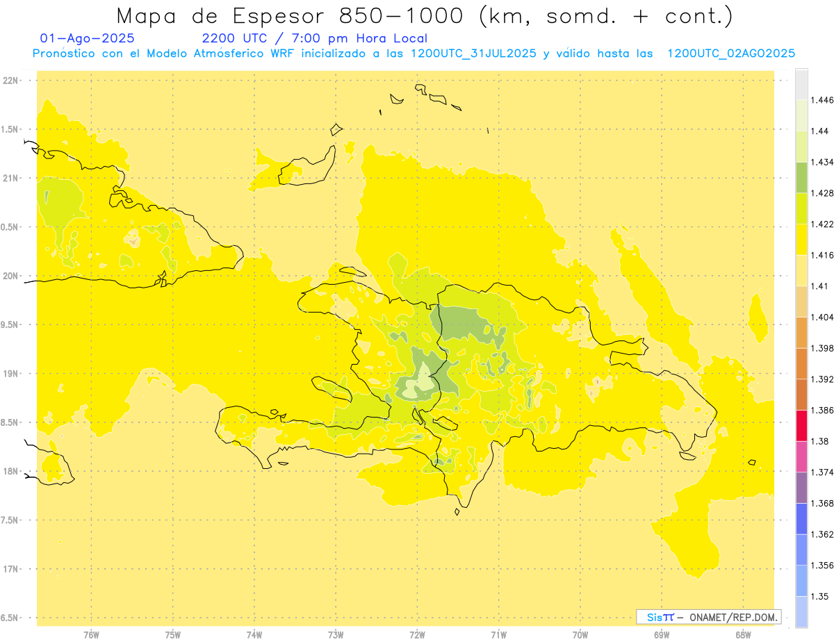Click the longitude label '75W'
The image size is (834, 644).
(x=173, y=635)
